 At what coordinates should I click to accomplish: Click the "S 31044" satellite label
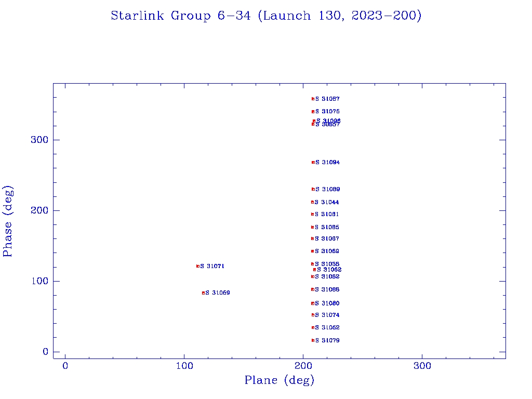pos(326,203)
